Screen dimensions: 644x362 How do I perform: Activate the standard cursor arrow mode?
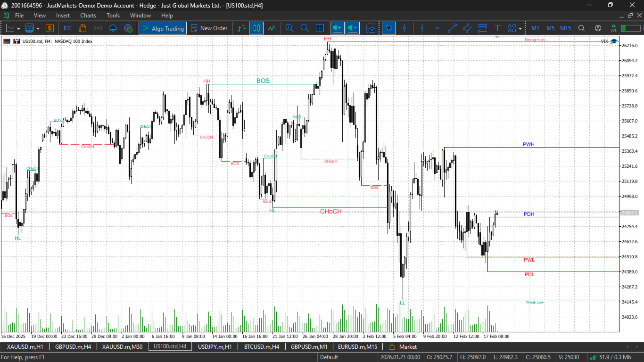point(389,28)
